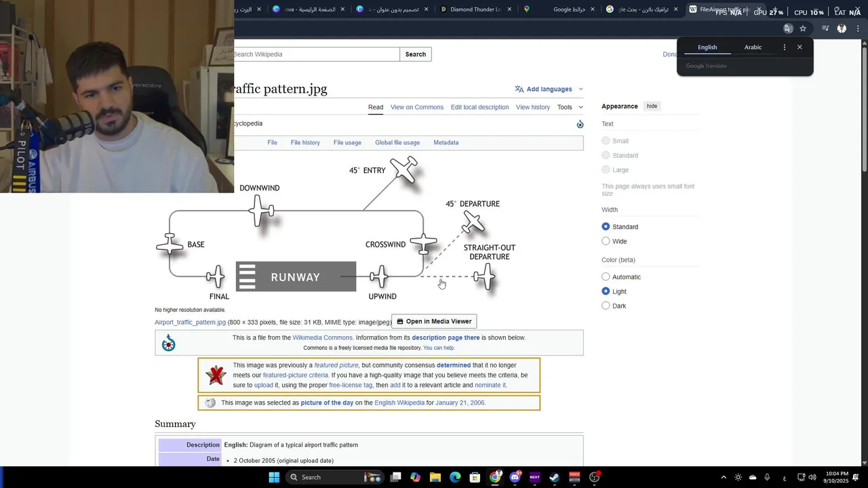This screenshot has width=868, height=488.
Task: Follow the Wikimedia Commons link
Action: (323, 338)
